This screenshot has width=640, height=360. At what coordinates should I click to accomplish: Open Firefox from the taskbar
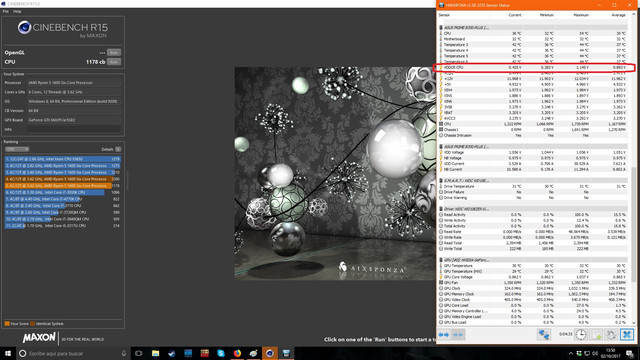pos(237,353)
